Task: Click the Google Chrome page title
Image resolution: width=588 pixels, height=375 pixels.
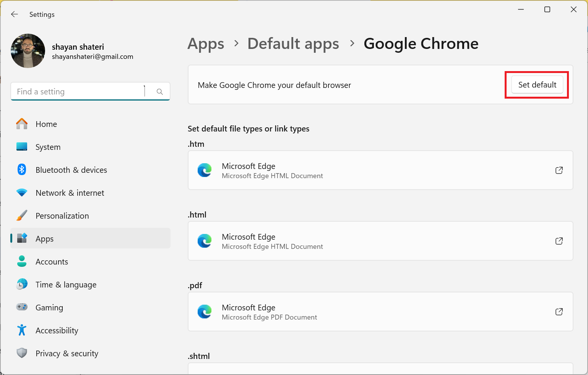Action: 421,44
